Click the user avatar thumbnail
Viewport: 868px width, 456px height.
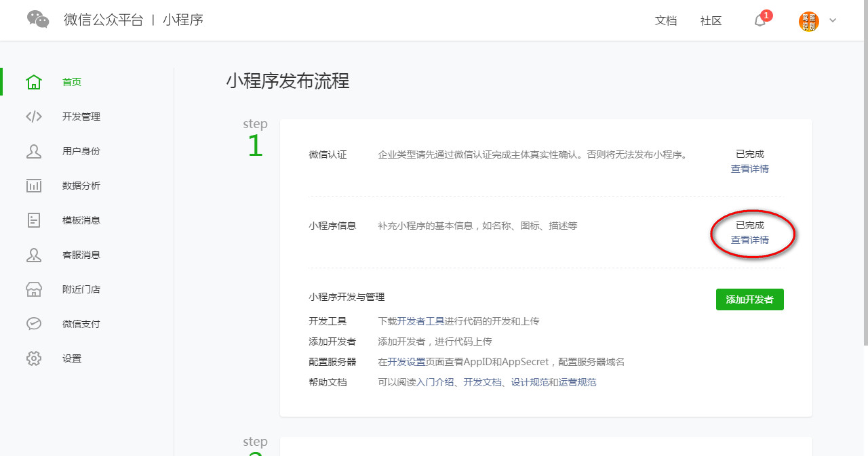point(809,21)
